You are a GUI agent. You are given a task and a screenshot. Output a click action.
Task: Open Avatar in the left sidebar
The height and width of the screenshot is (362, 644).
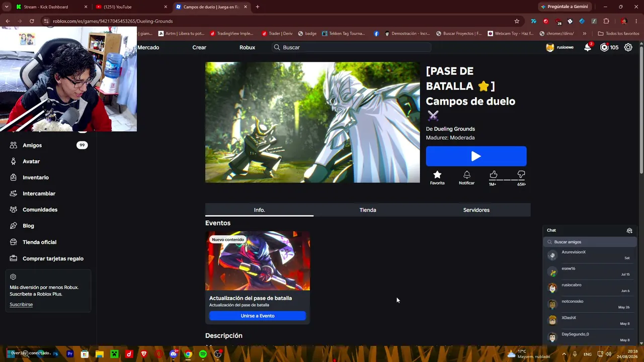tap(48, 161)
